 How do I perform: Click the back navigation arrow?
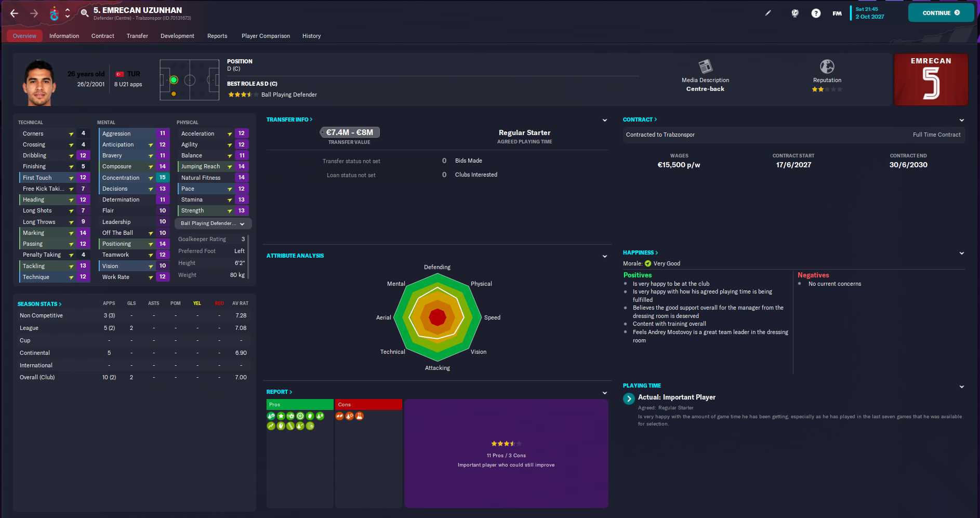(14, 13)
